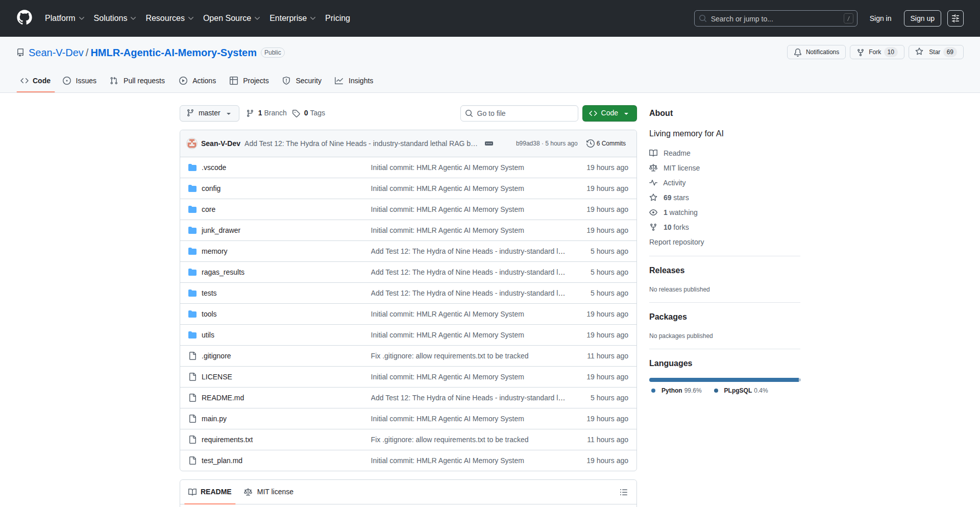This screenshot has width=980, height=507.
Task: Expand the green Code dropdown button
Action: tap(609, 113)
